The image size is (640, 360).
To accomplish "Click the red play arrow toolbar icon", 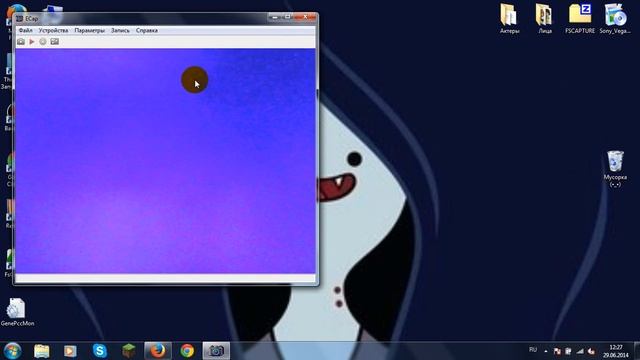I will (31, 42).
